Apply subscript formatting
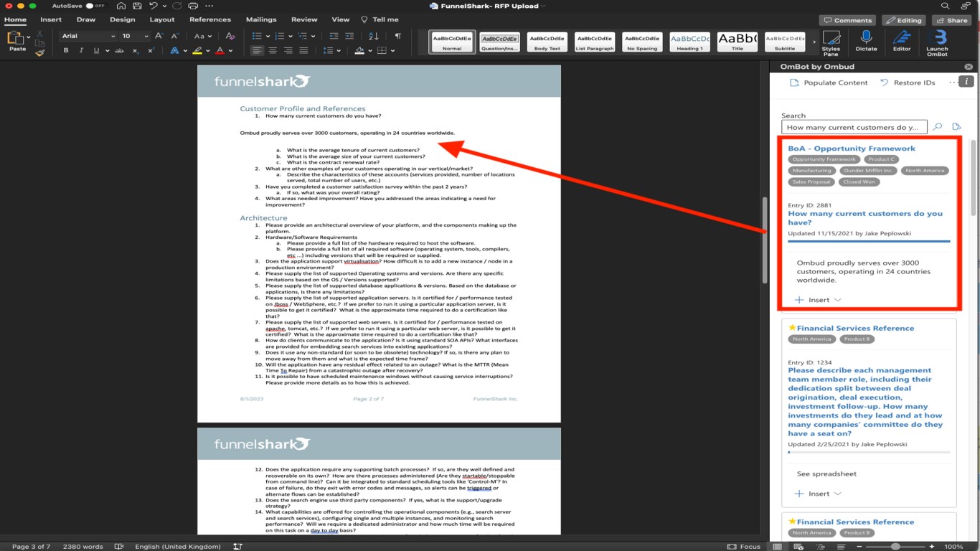Screen dimensions: 980x551 coord(136,51)
